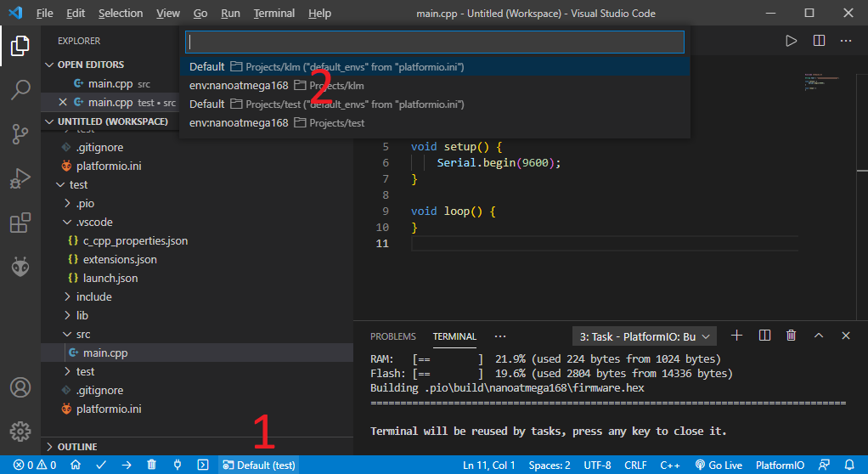Open the Selection menu
This screenshot has height=474, width=868.
[121, 14]
